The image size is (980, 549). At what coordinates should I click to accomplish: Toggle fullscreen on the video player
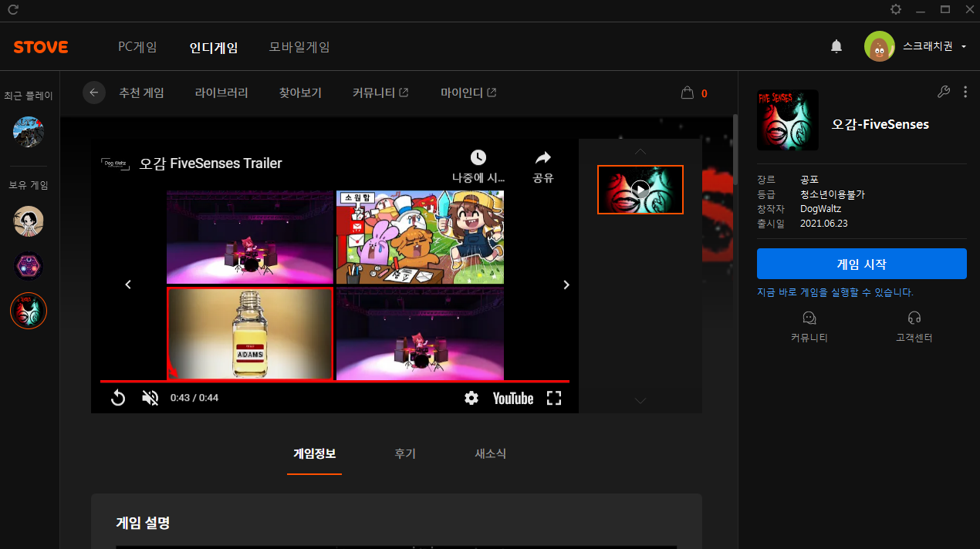(553, 398)
